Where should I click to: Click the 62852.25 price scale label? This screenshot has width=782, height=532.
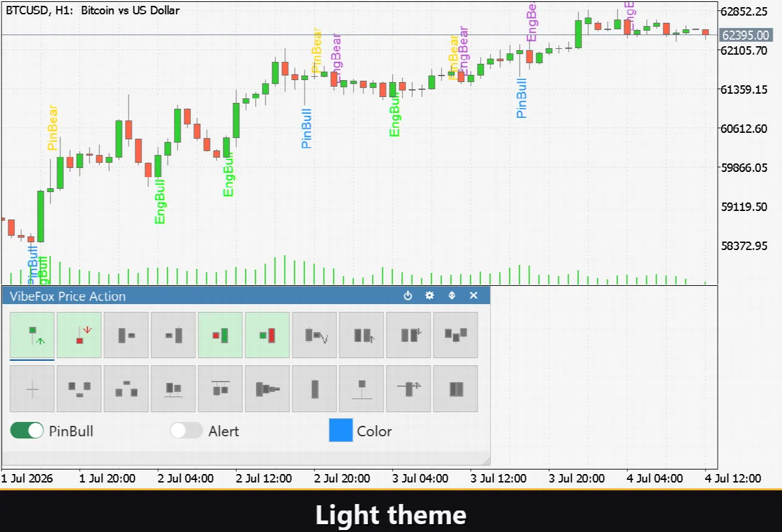point(744,12)
